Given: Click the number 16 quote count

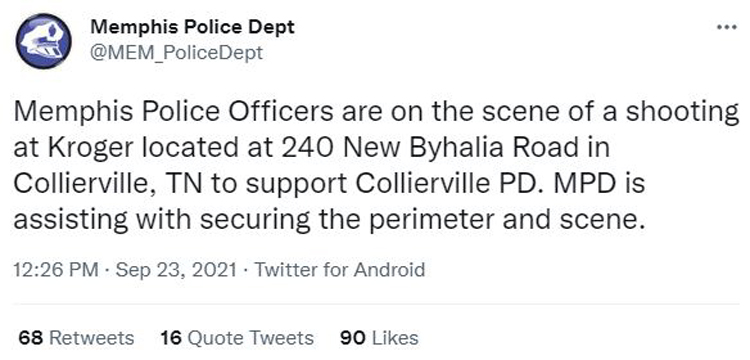Looking at the screenshot, I should (172, 338).
